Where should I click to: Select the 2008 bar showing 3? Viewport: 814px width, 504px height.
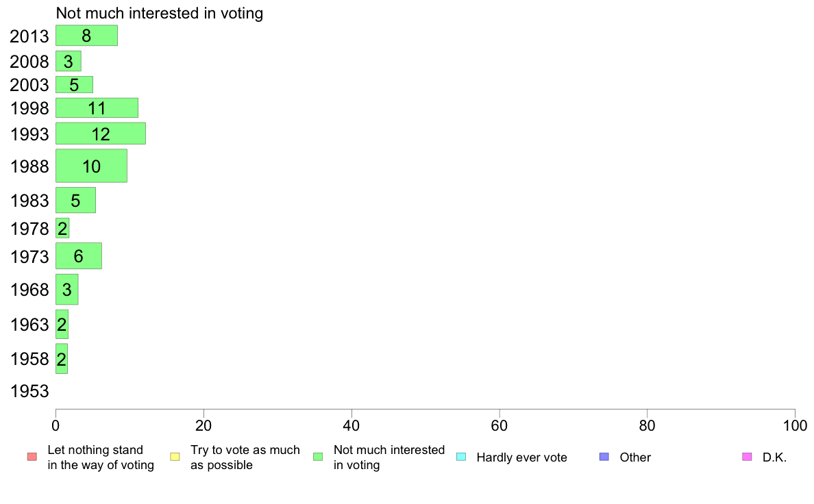[69, 61]
